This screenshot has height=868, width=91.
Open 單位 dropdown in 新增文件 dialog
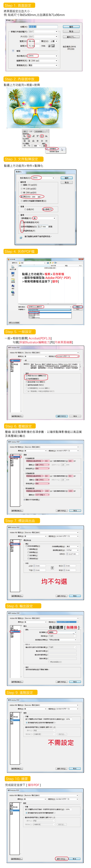[54, 41]
